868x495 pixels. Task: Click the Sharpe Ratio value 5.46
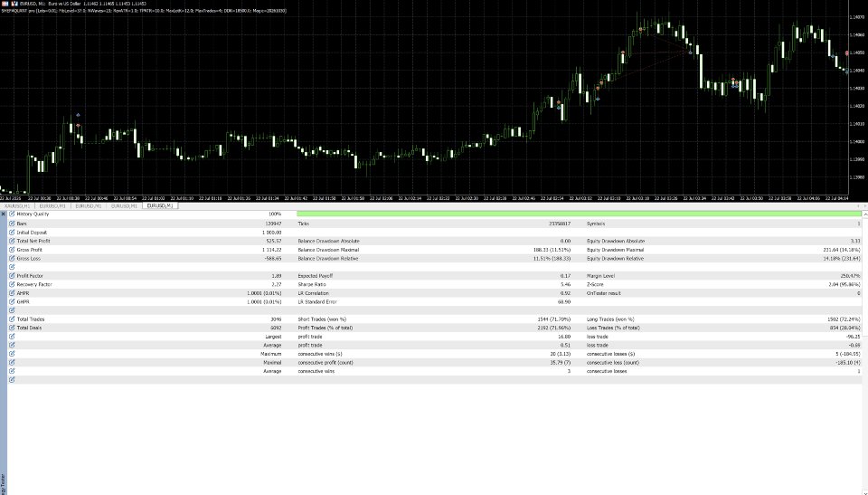coord(565,284)
